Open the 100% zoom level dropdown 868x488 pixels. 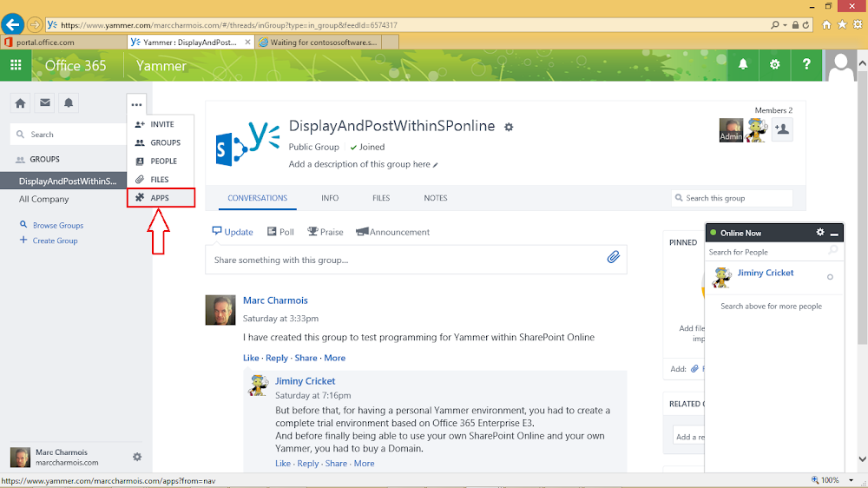pyautogui.click(x=852, y=480)
